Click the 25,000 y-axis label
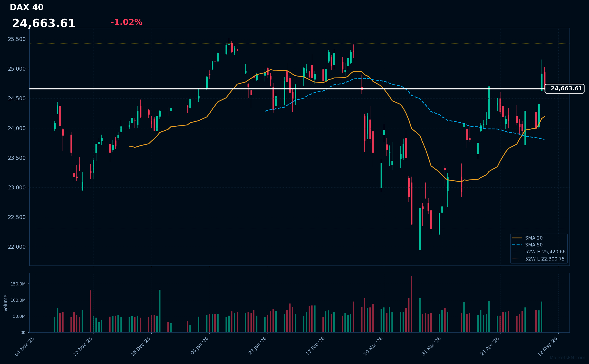Screen dimensions: 589x364 (17, 69)
